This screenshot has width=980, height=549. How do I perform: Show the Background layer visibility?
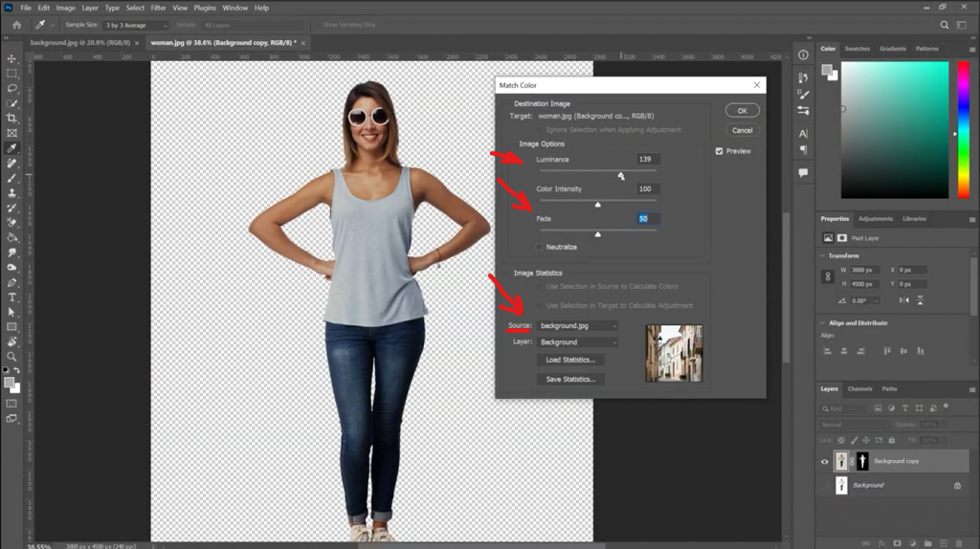pos(824,485)
